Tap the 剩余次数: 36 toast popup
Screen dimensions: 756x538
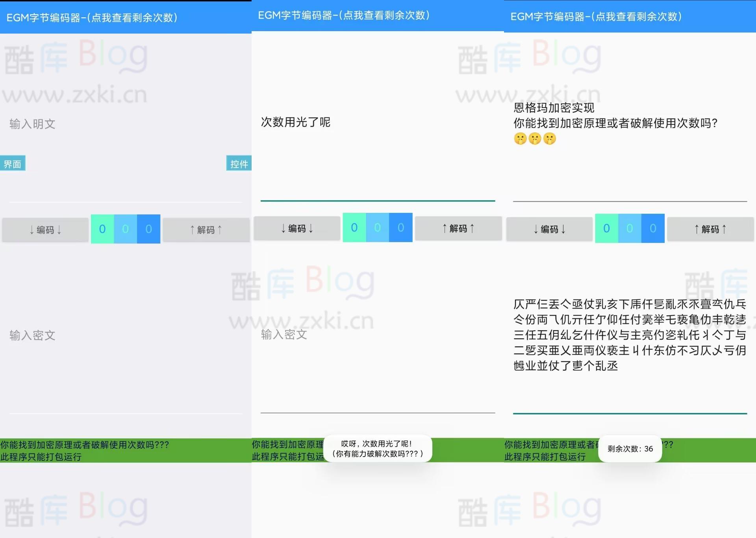[629, 449]
